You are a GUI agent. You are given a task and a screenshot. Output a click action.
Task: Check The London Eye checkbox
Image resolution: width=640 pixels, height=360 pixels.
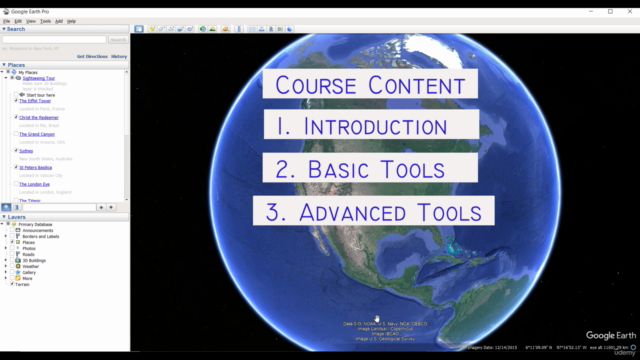(x=16, y=184)
